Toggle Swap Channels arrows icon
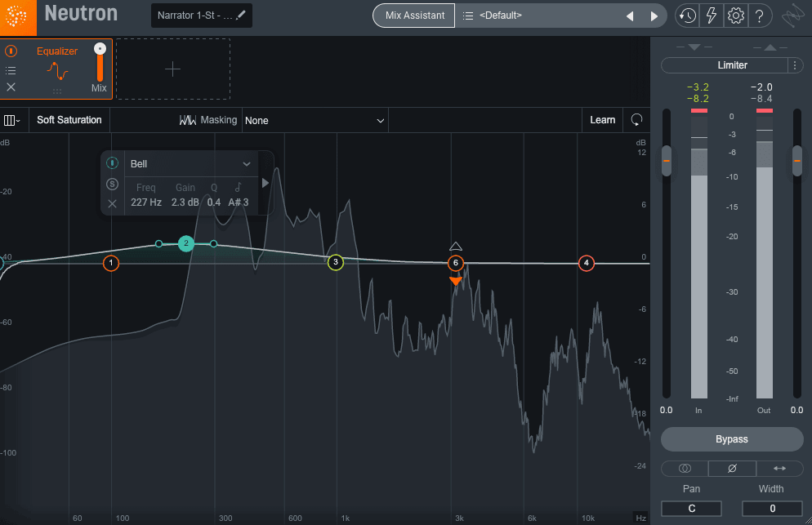Viewport: 812px width, 525px height. coord(780,469)
